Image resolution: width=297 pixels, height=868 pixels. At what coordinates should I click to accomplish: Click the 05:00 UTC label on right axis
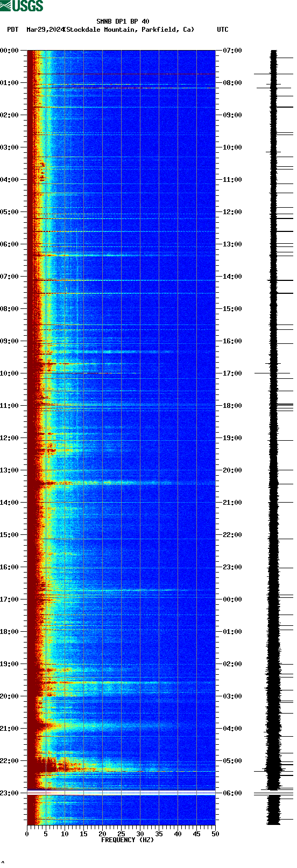[x=232, y=761]
